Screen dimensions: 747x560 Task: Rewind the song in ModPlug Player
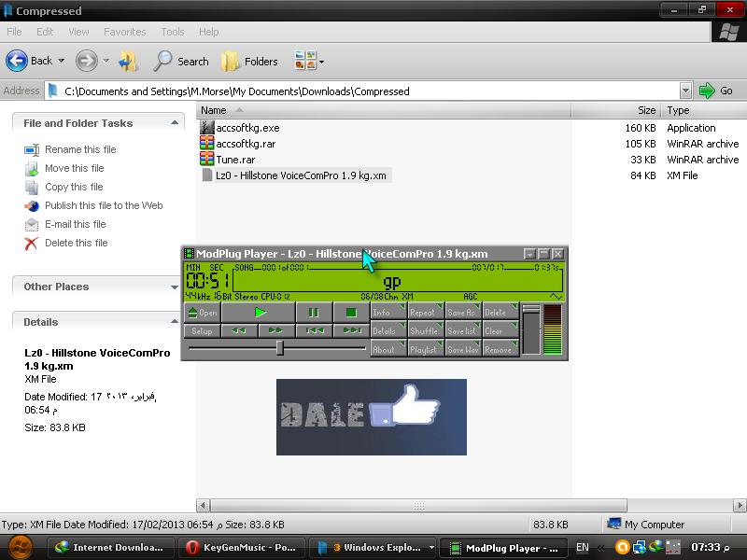point(239,330)
